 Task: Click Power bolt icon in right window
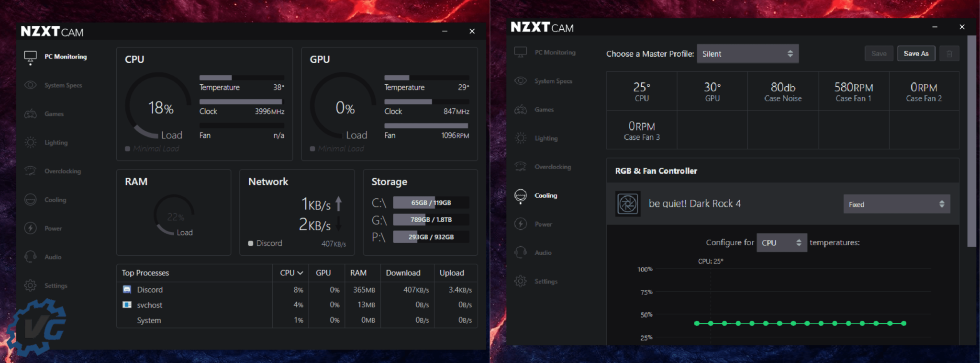pos(520,224)
